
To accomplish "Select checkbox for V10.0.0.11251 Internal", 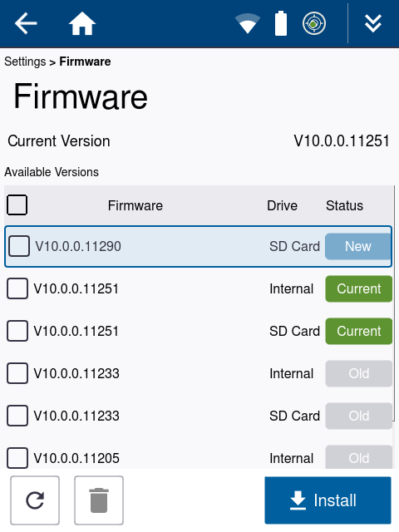I will (x=17, y=288).
